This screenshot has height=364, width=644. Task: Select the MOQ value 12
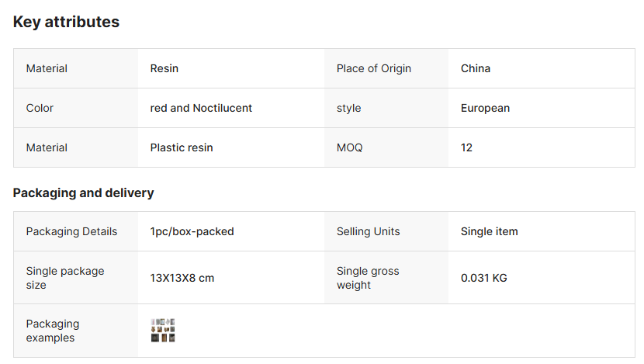tap(466, 147)
